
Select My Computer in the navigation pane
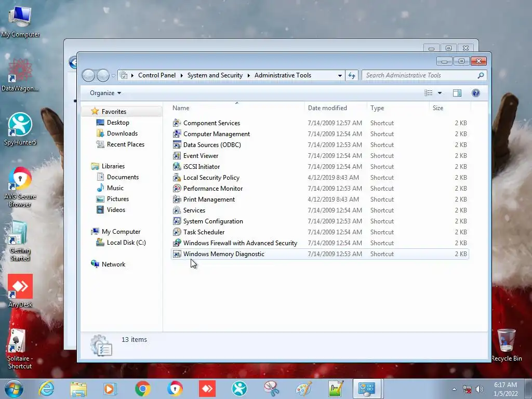click(x=121, y=232)
